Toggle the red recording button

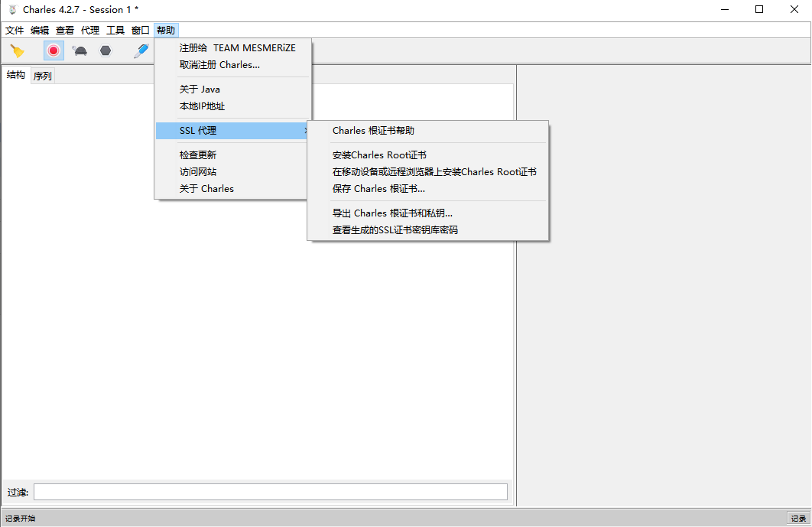[x=54, y=50]
